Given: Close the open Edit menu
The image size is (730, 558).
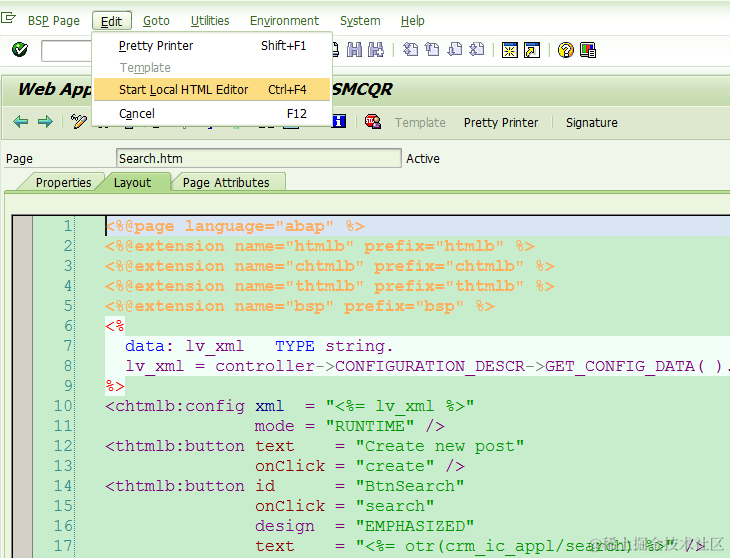Looking at the screenshot, I should click(x=112, y=21).
